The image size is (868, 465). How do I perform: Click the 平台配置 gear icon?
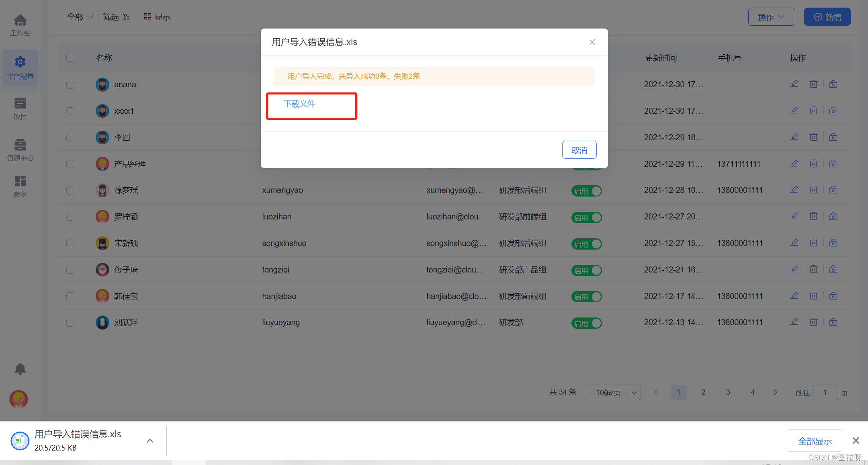(20, 62)
